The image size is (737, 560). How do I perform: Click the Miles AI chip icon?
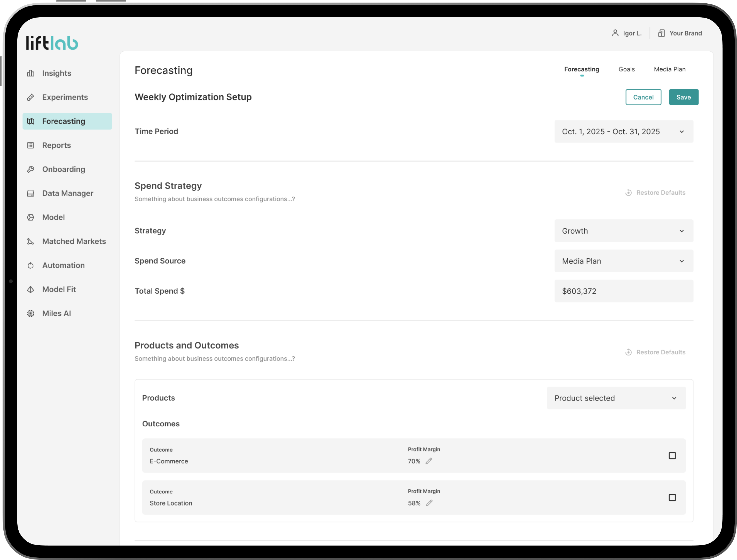point(31,313)
